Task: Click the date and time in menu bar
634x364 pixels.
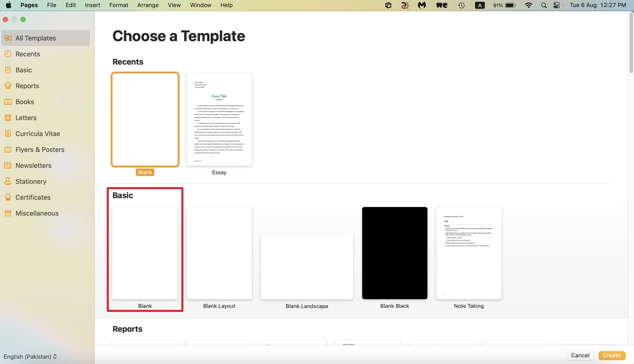Action: [598, 5]
